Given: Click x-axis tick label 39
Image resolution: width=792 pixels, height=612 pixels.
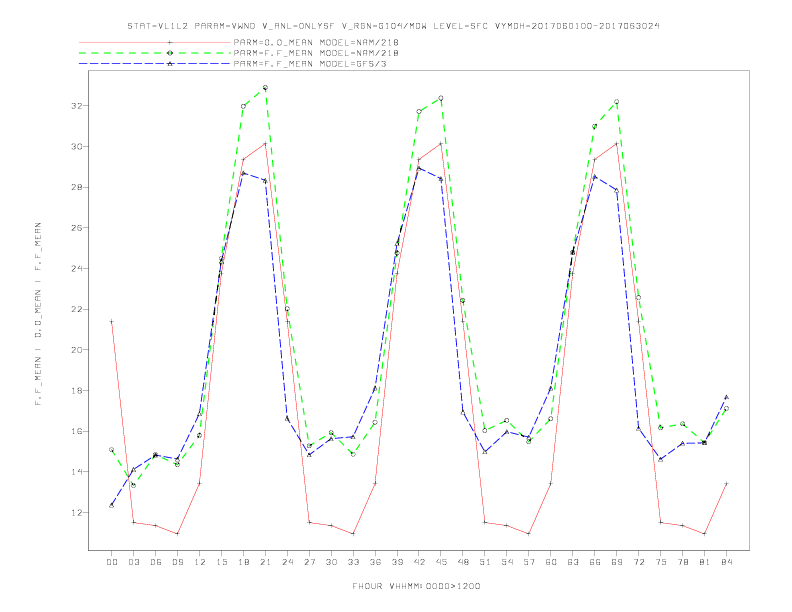Looking at the screenshot, I should [397, 562].
